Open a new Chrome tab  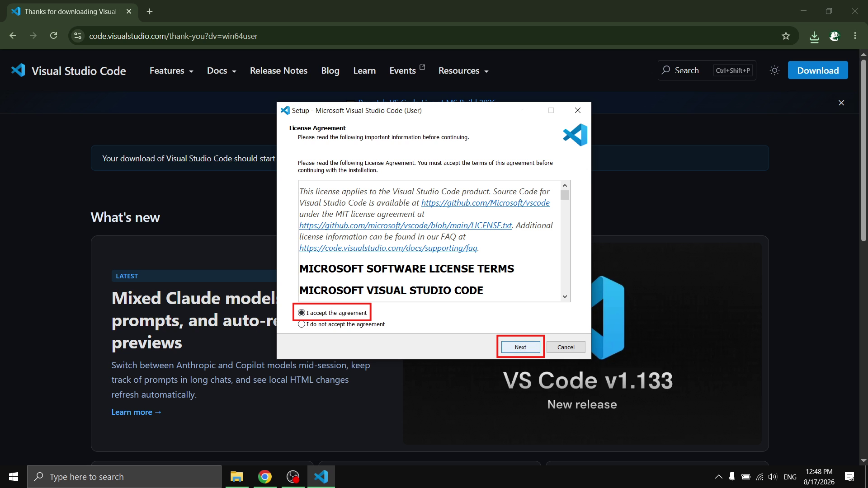pyautogui.click(x=150, y=11)
